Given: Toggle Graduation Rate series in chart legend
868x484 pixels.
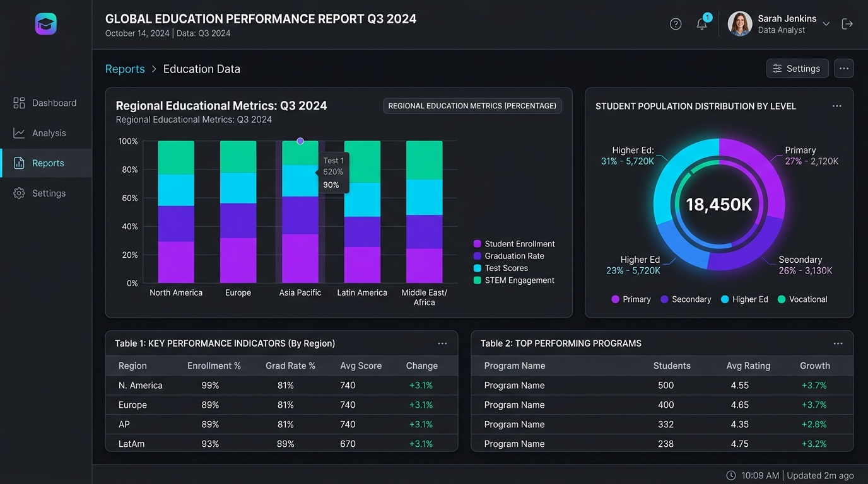Looking at the screenshot, I should pyautogui.click(x=509, y=256).
